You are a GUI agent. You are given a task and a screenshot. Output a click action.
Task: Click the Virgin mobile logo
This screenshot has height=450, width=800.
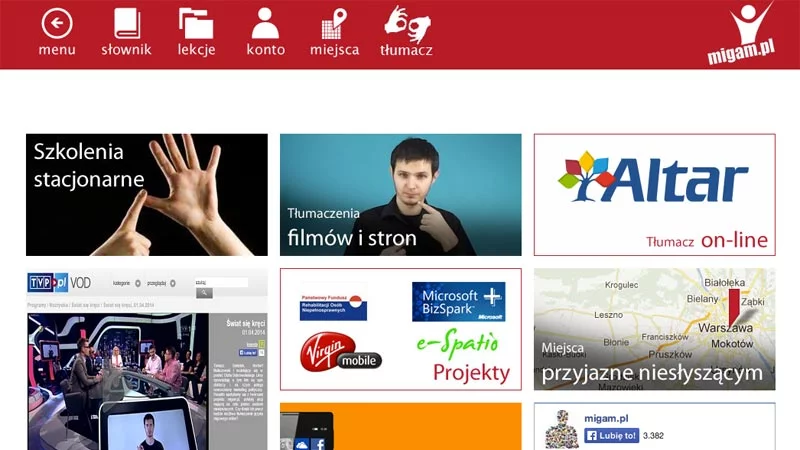(x=341, y=352)
